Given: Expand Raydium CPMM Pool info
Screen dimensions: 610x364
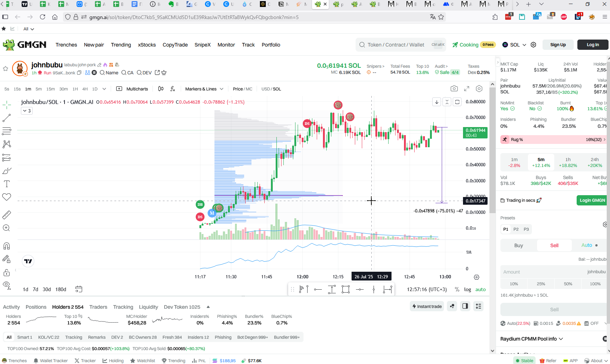Looking at the screenshot, I should tap(532, 339).
